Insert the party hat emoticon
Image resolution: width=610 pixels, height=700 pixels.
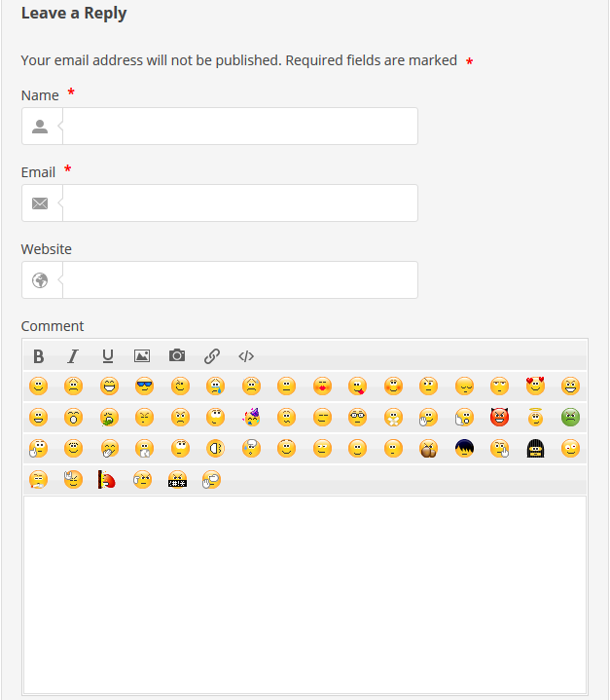click(251, 417)
